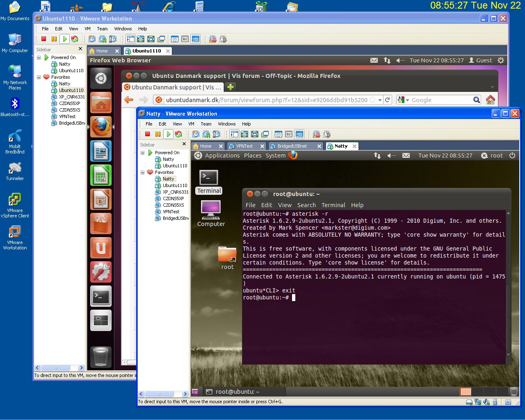Viewport: 525px width, 420px height.
Task: Toggle Quick Switch mode in Natty toolbar
Action: 244,134
